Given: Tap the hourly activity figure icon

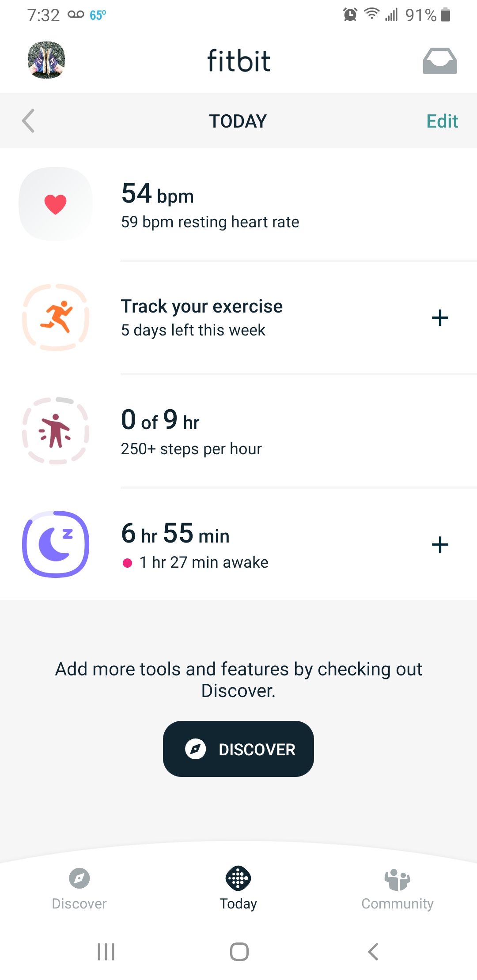Looking at the screenshot, I should point(56,431).
